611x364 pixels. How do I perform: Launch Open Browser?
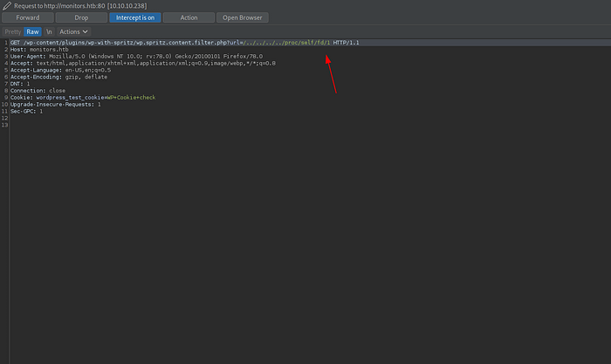[x=243, y=17]
